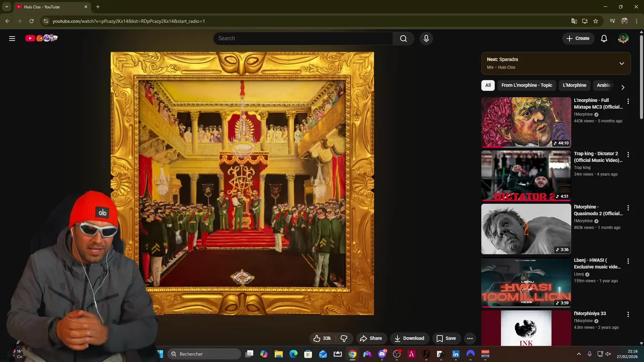
Task: Open options for L'morphine Full Mixtape video
Action: click(628, 101)
